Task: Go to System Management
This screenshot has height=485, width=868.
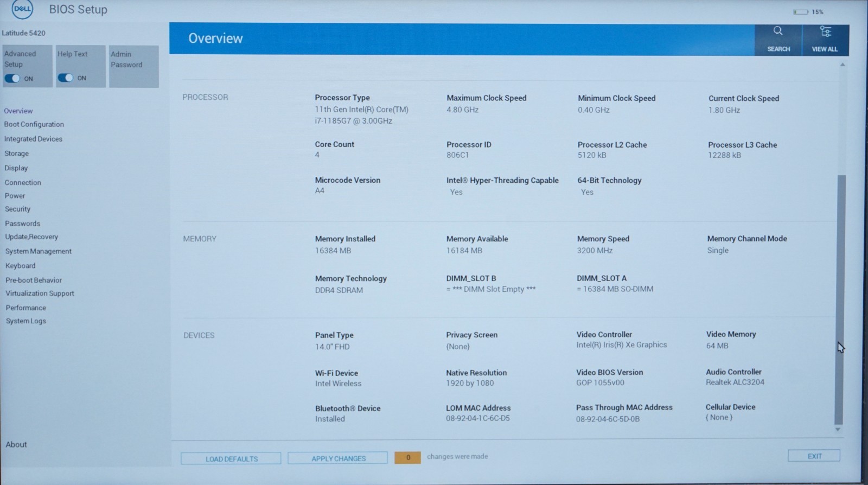Action: (39, 251)
